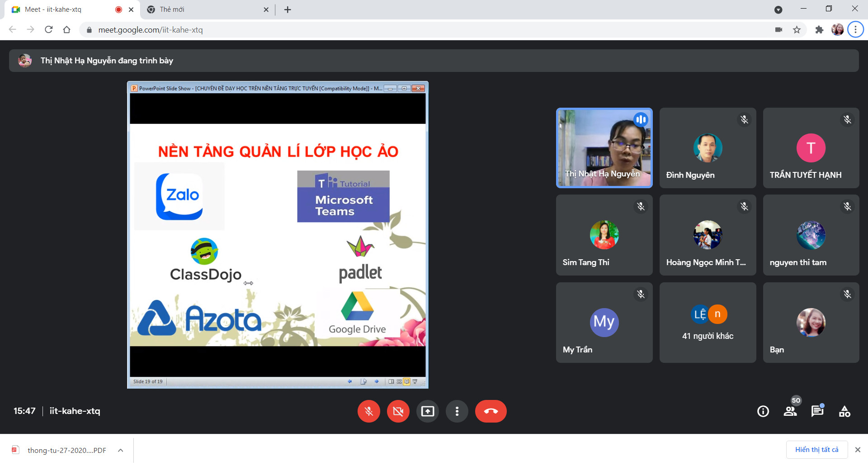The image size is (868, 466).
Task: Click muted mic icon on Đinh Nguyên tile
Action: (x=744, y=120)
